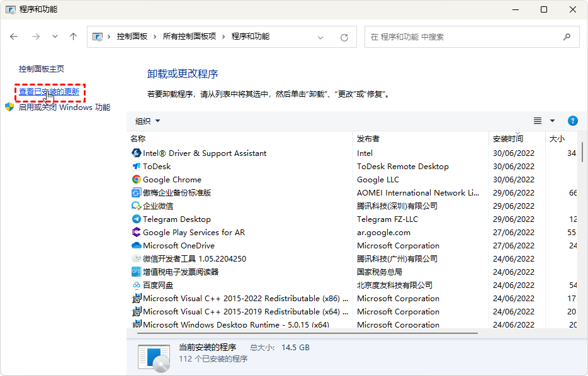Open recent locations dropdown chevron
Viewport: 588px width, 376px height.
(55, 36)
